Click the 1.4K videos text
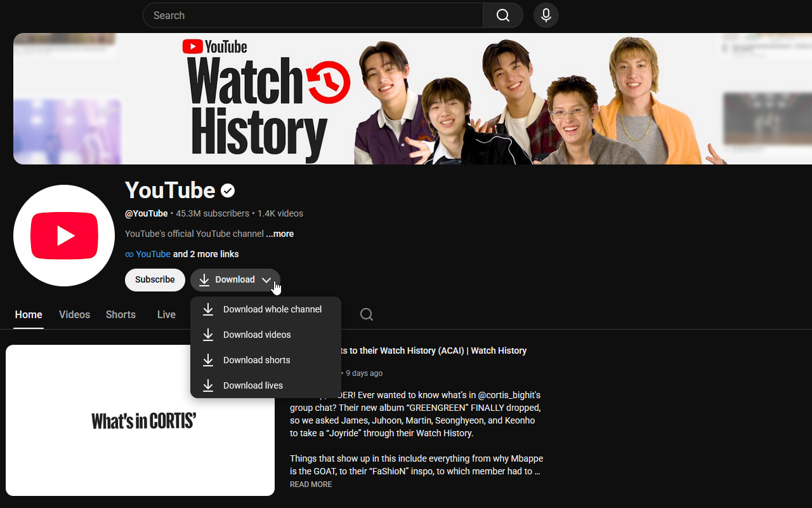Viewport: 812px width, 508px height. tap(280, 213)
